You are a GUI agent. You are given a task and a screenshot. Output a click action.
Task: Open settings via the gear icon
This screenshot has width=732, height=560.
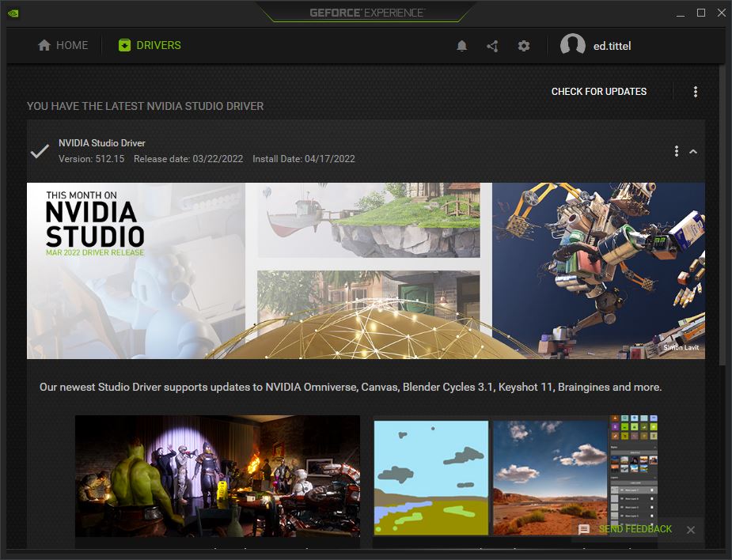(524, 46)
